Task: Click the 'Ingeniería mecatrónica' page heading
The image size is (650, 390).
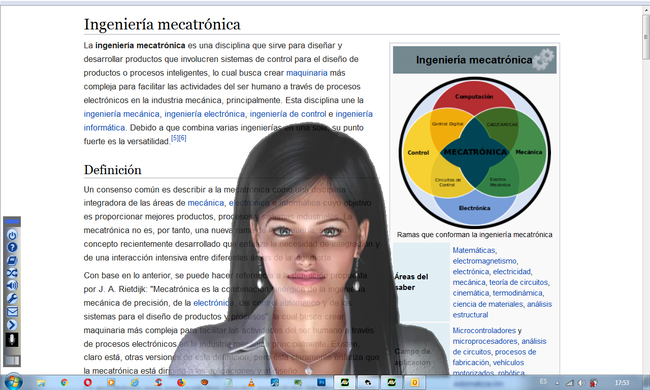Action: coord(162,24)
